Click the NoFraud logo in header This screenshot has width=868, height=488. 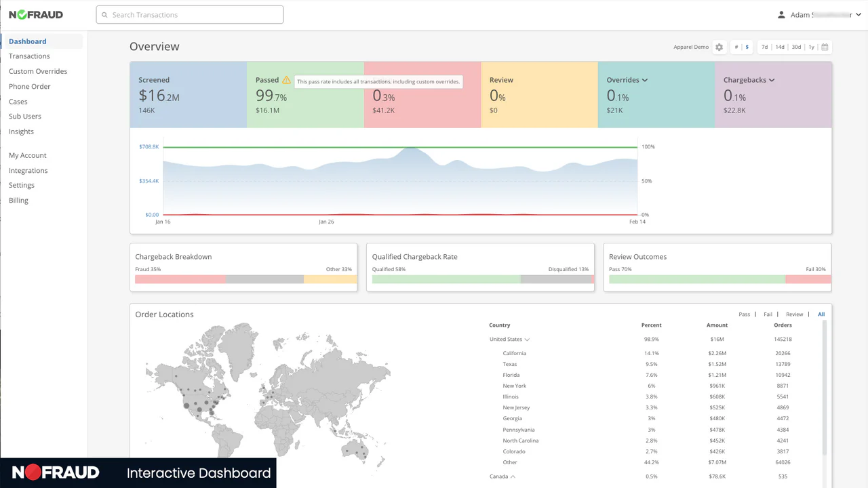[36, 15]
